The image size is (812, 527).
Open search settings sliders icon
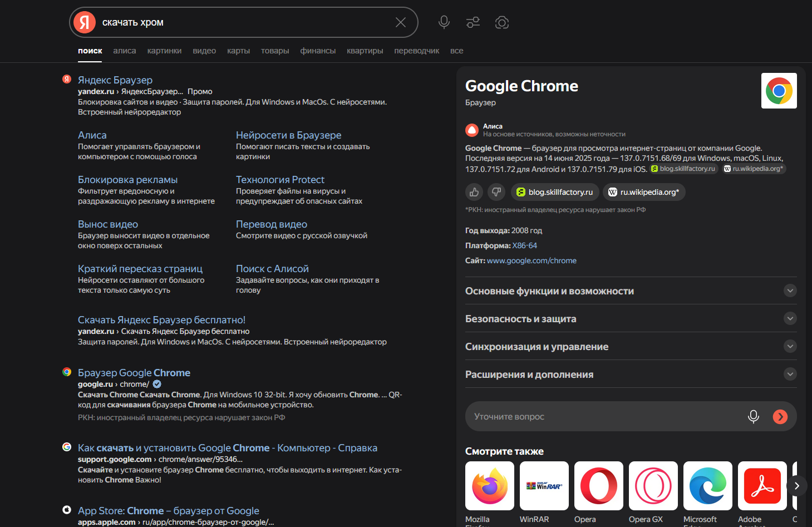[x=473, y=22]
